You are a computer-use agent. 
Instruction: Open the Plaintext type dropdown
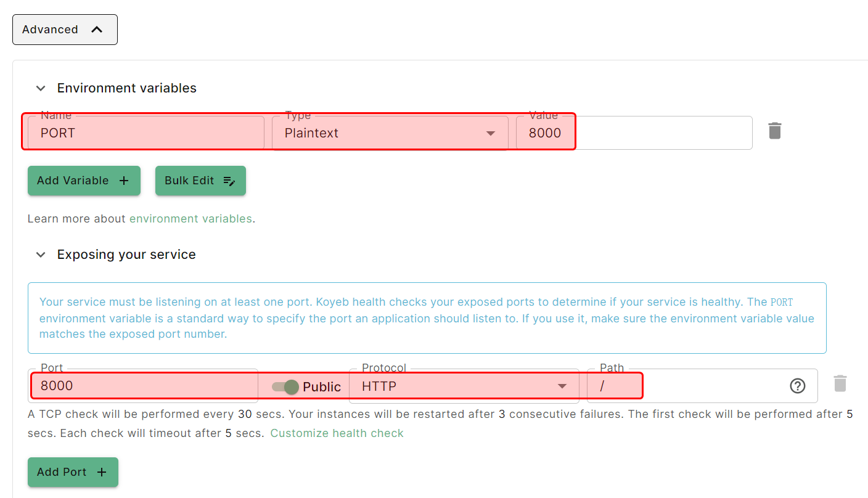pos(390,133)
